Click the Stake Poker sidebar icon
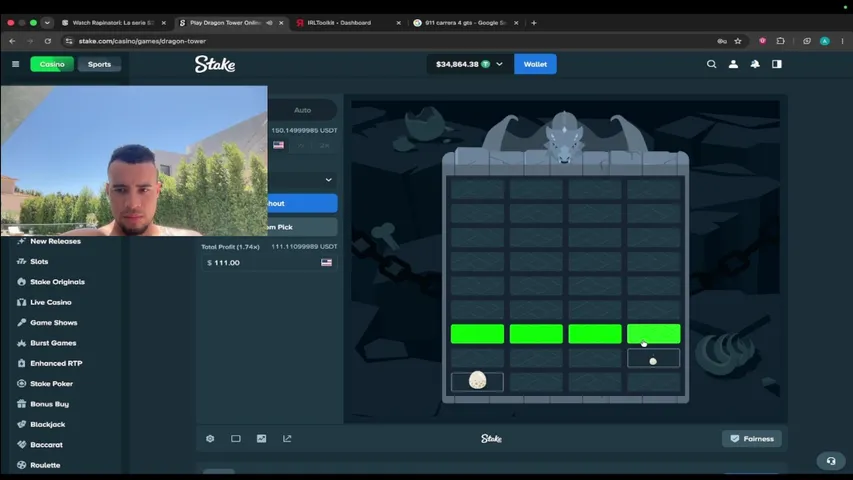 (x=21, y=384)
